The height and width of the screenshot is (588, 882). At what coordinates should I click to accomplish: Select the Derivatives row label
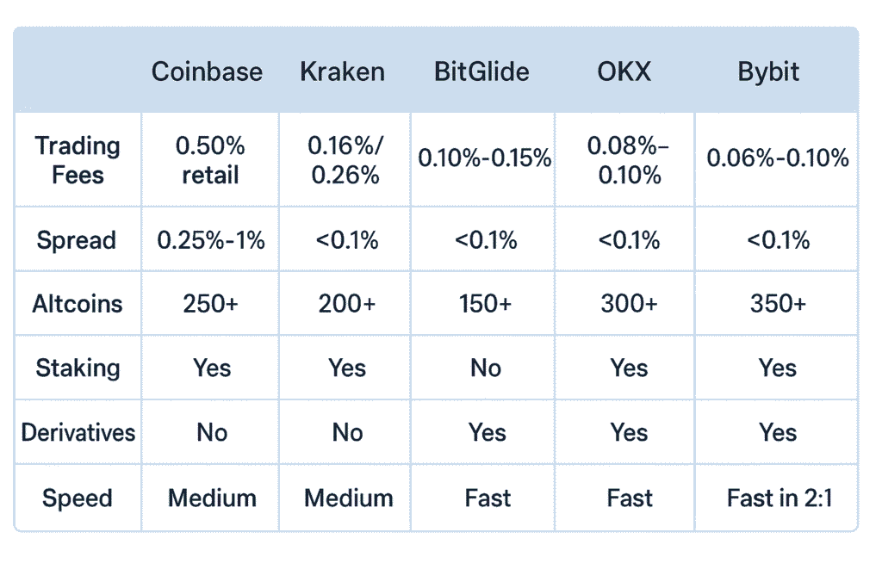(78, 432)
